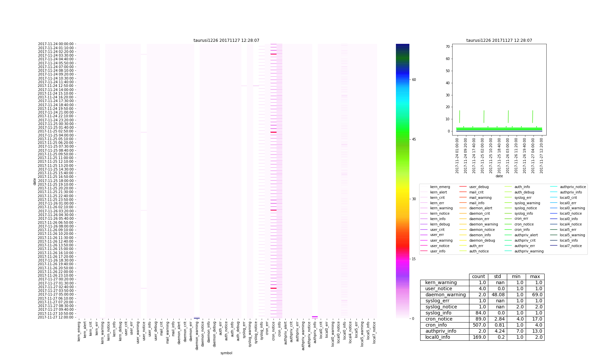The image size is (607, 364).
Task: Click the heatmap x-axis label symbol
Action: click(226, 353)
